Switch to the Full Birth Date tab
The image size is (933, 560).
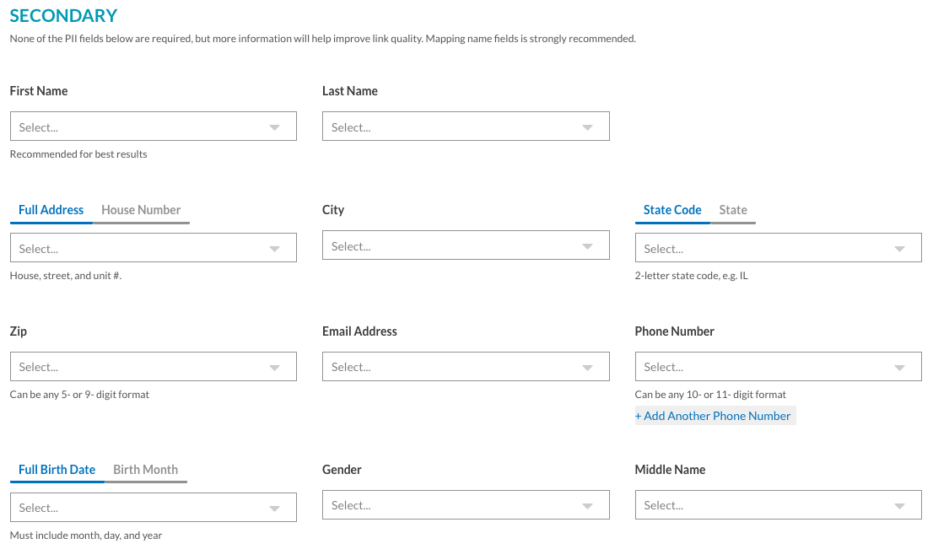point(57,470)
